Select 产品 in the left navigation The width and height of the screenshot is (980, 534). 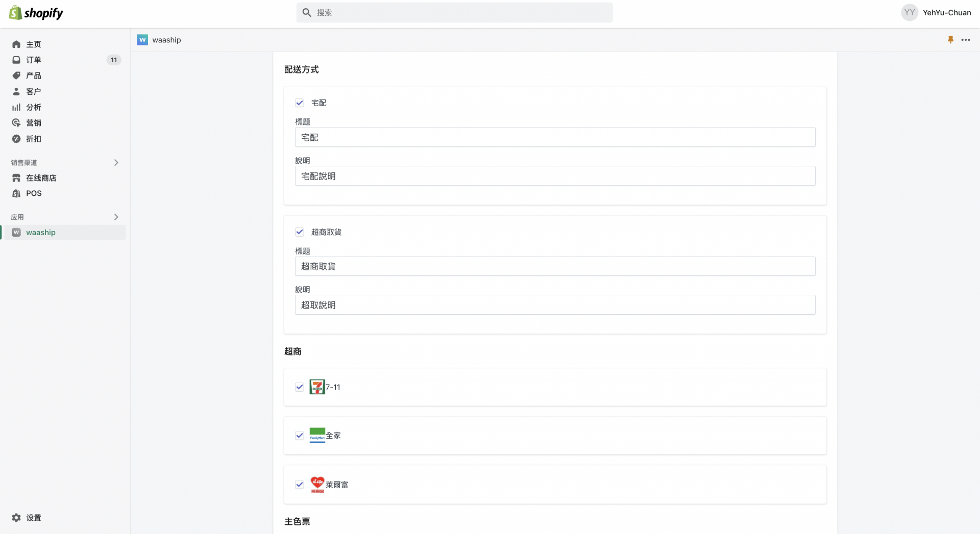[34, 75]
